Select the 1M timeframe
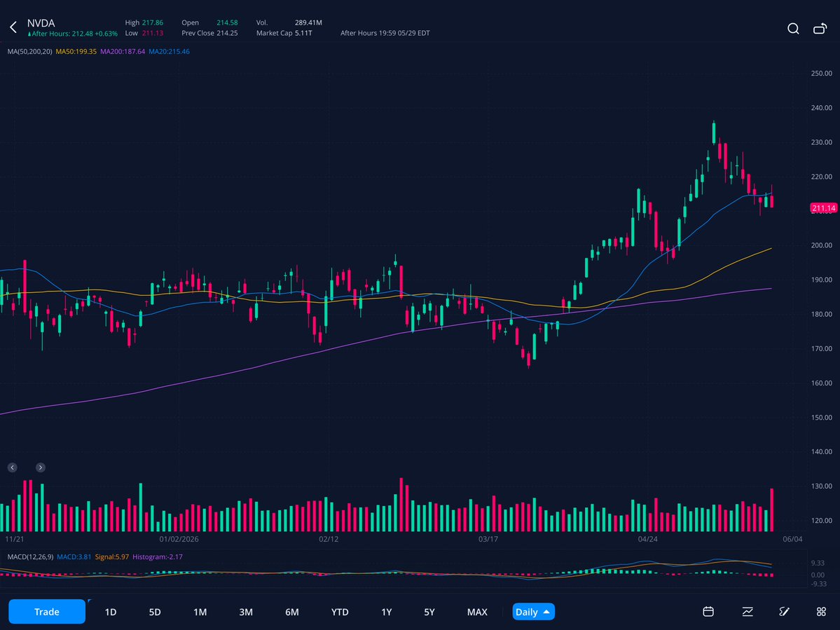Image resolution: width=840 pixels, height=630 pixels. 200,612
